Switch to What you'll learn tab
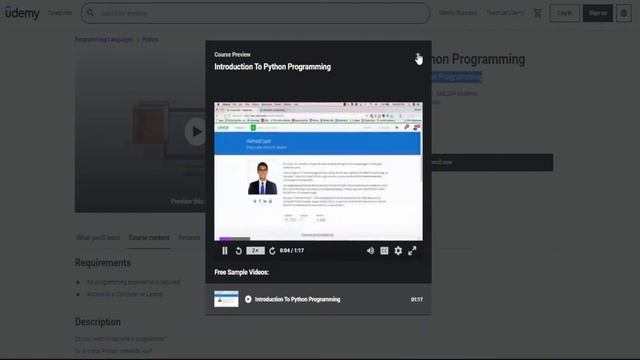 pos(98,238)
